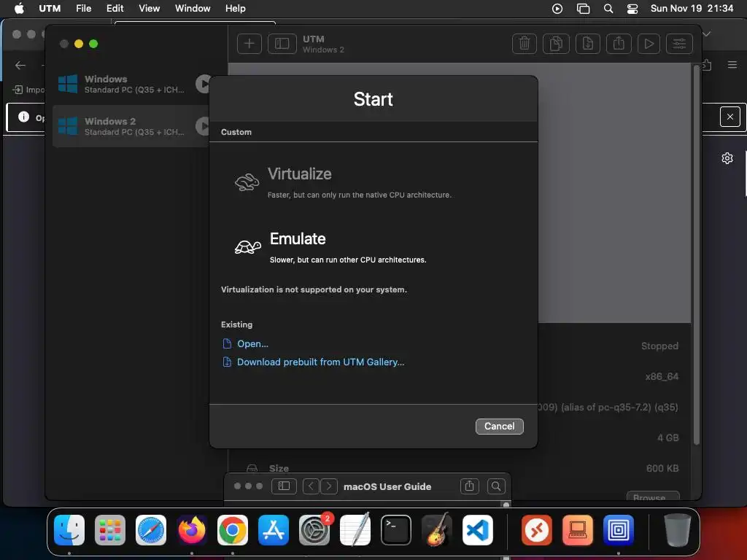Open App Store from the Dock
Viewport: 747px width, 560px height.
click(x=274, y=530)
